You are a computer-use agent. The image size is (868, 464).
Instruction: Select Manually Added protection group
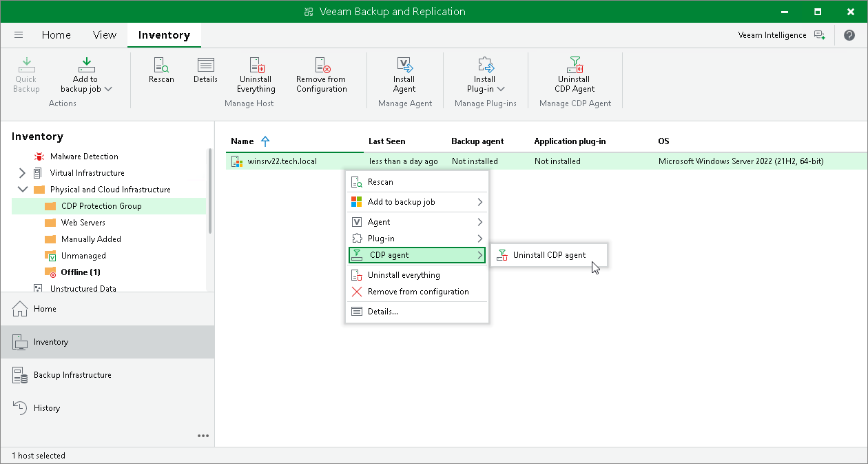tap(91, 239)
